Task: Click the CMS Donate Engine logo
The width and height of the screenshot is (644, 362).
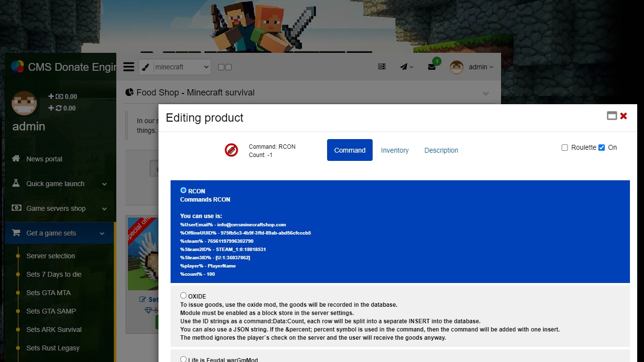Action: coord(17,66)
